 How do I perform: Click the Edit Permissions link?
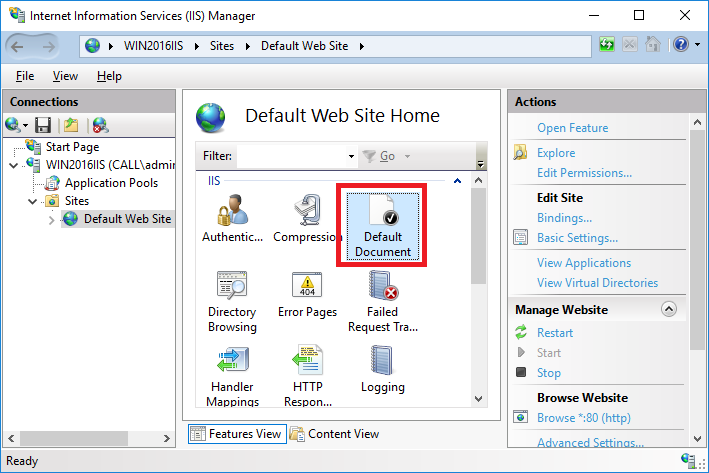(584, 173)
